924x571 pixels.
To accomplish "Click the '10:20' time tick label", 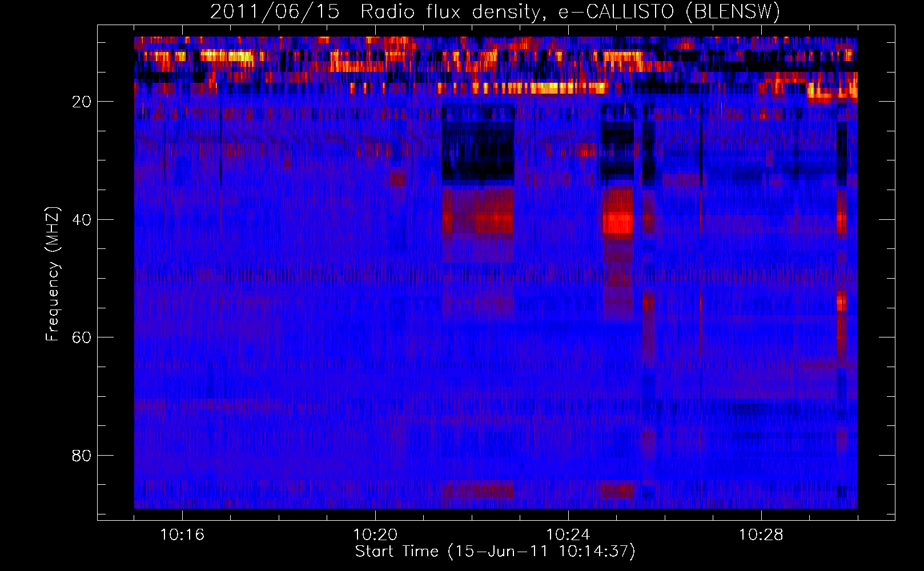I will point(375,535).
